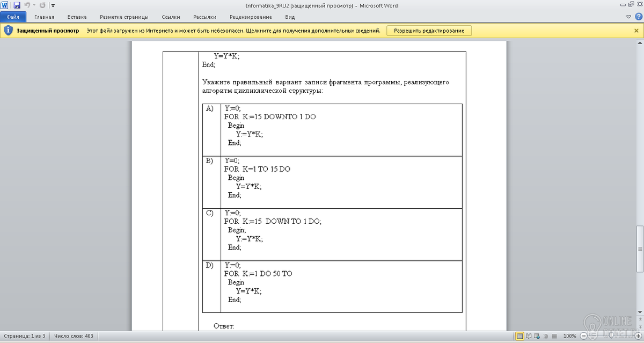Select Print Layout view button

pyautogui.click(x=519, y=336)
